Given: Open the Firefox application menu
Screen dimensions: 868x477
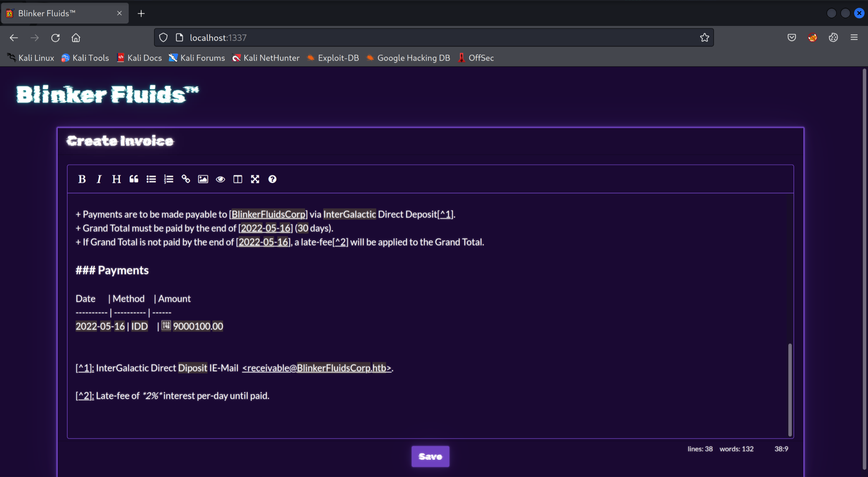Looking at the screenshot, I should coord(854,37).
